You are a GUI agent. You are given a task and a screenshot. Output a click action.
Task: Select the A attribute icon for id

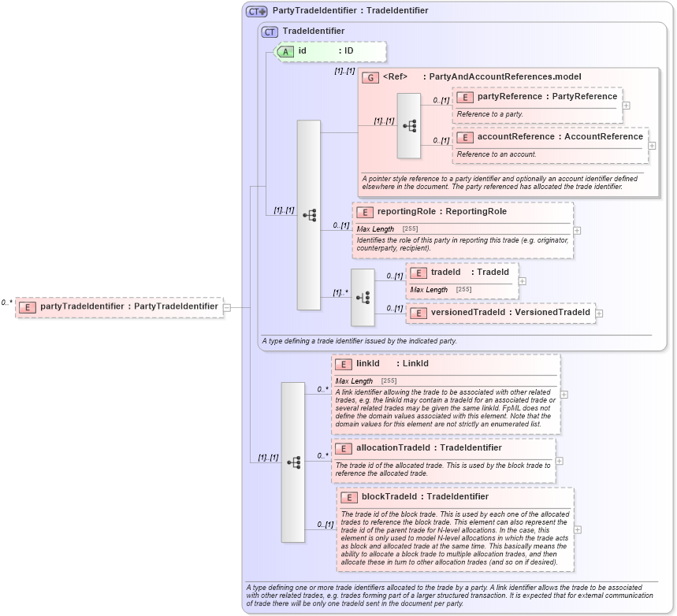pos(285,52)
